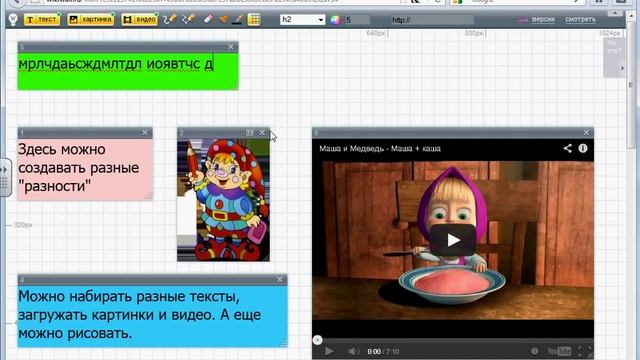Click video title 'Маша и Медведь - Маша + каша'
Viewport: 640px width, 360px height.
click(x=380, y=149)
